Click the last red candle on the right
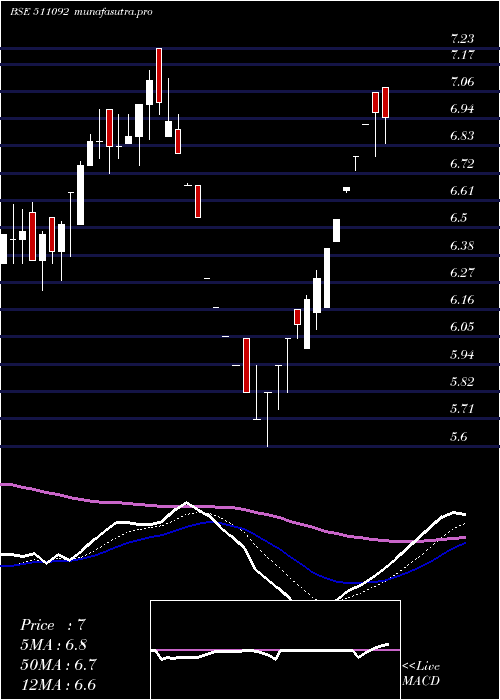The image size is (500, 700). (x=386, y=103)
